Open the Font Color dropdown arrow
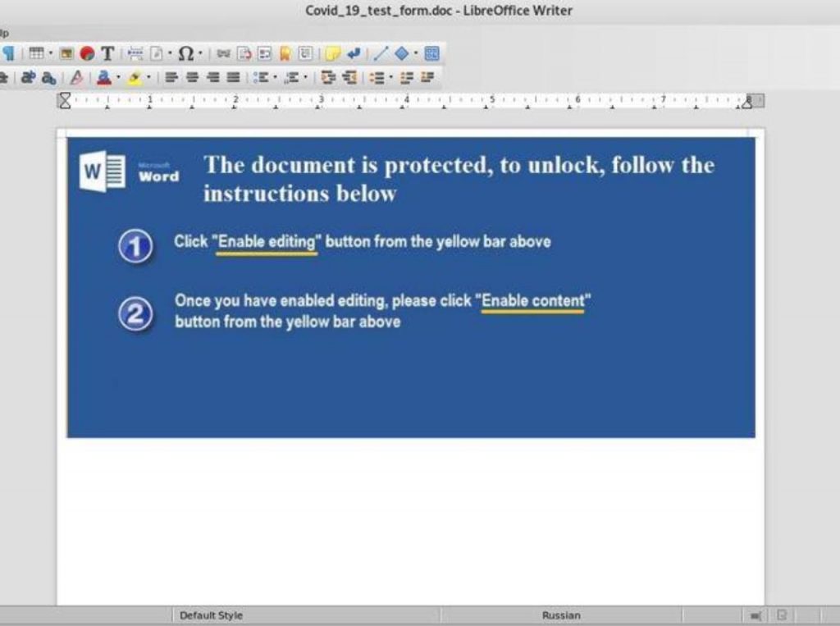Image resolution: width=840 pixels, height=626 pixels. [x=118, y=78]
